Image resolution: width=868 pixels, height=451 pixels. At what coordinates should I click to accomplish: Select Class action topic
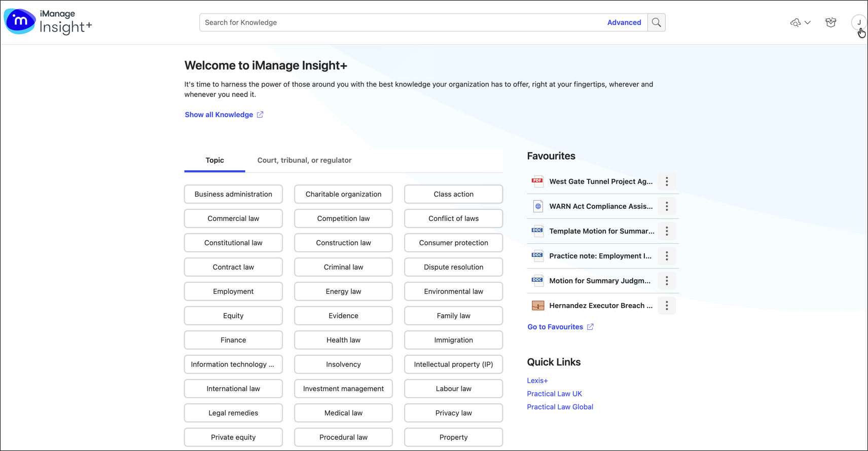[453, 194]
